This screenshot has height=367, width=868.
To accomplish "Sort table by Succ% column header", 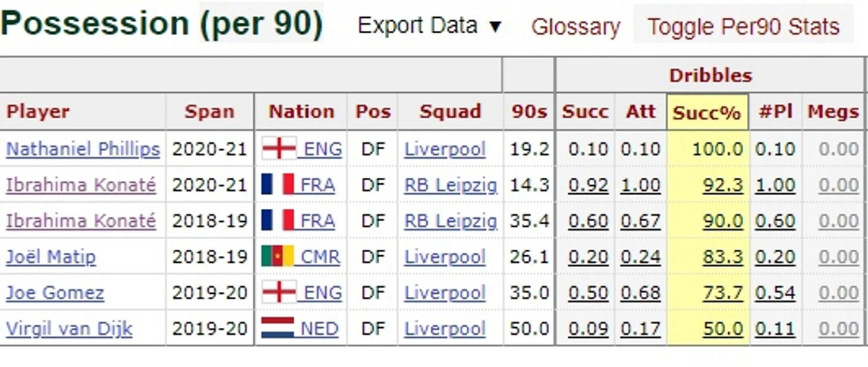I will pos(707,112).
